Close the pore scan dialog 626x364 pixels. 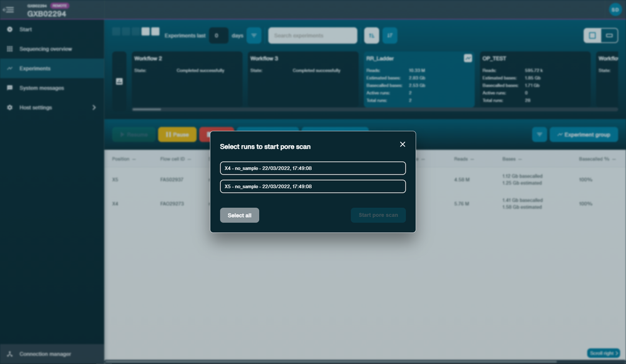[403, 144]
